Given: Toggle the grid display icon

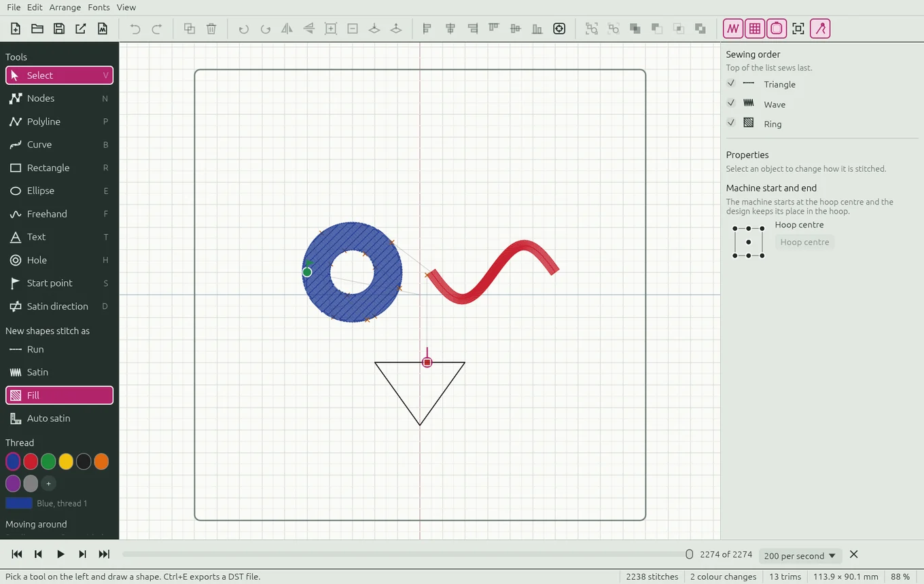Looking at the screenshot, I should point(755,29).
